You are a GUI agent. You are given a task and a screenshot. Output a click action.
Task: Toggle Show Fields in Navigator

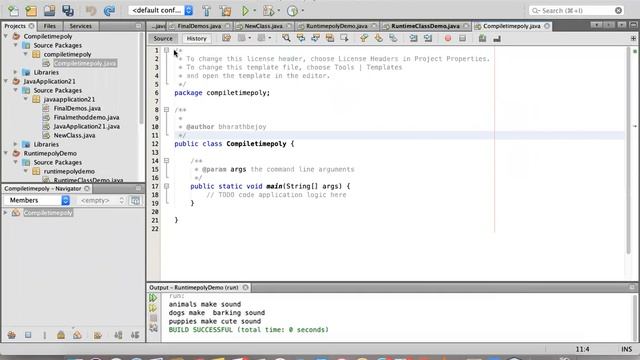28,335
